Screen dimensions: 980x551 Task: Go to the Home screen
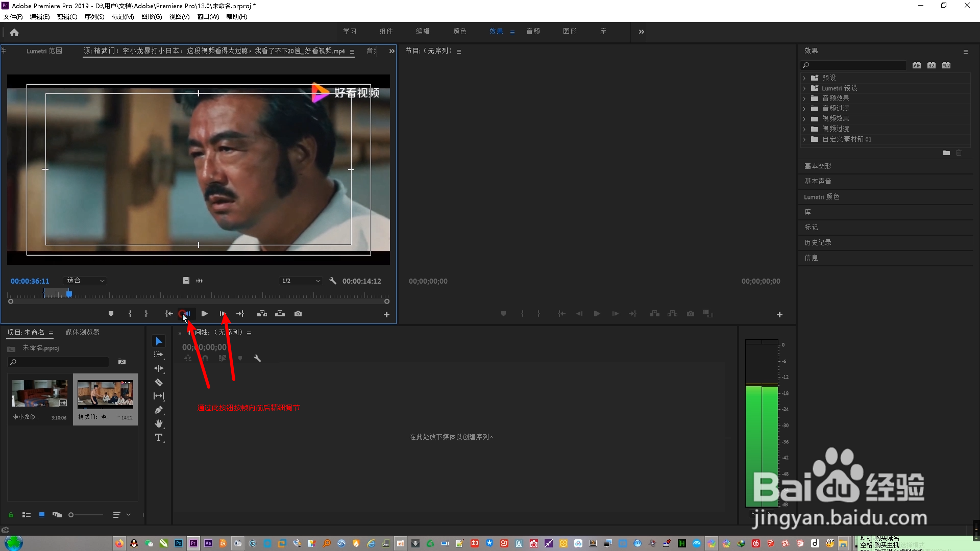14,33
